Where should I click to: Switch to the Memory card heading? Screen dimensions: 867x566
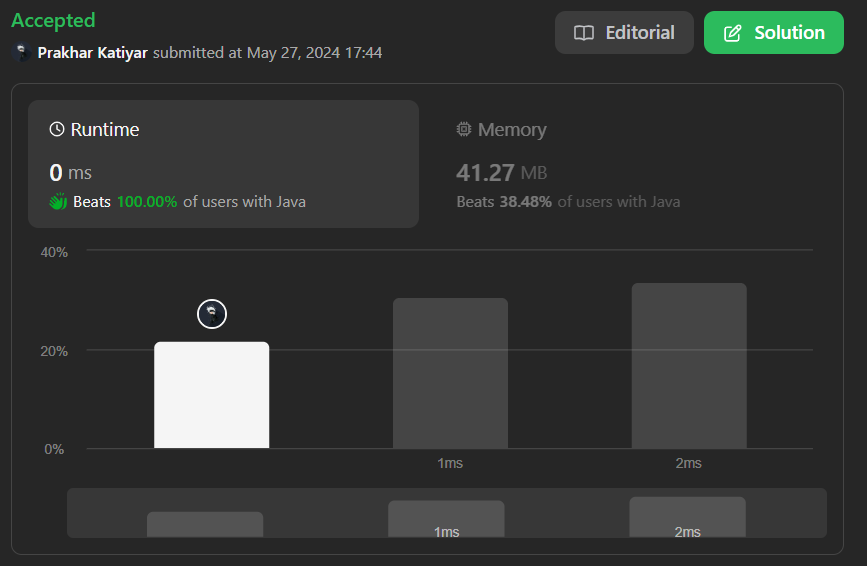pos(512,130)
